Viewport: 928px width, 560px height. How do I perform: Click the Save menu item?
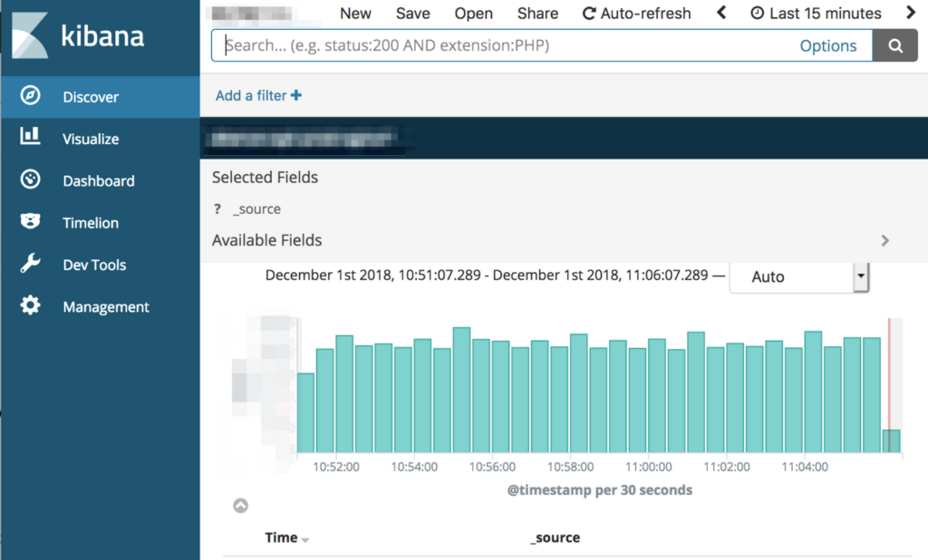click(413, 14)
